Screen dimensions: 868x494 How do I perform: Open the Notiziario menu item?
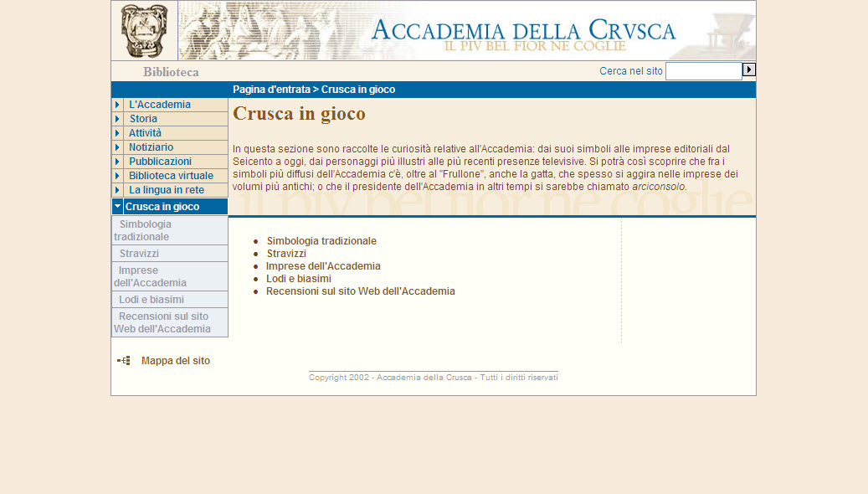click(152, 147)
